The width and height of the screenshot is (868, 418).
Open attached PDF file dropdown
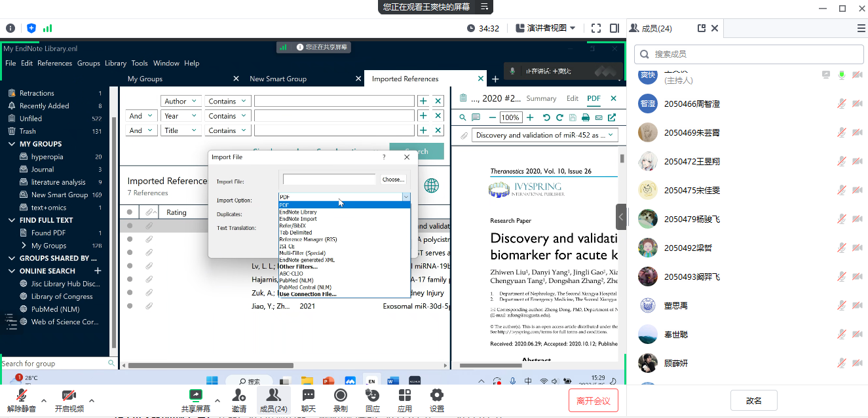click(x=545, y=135)
